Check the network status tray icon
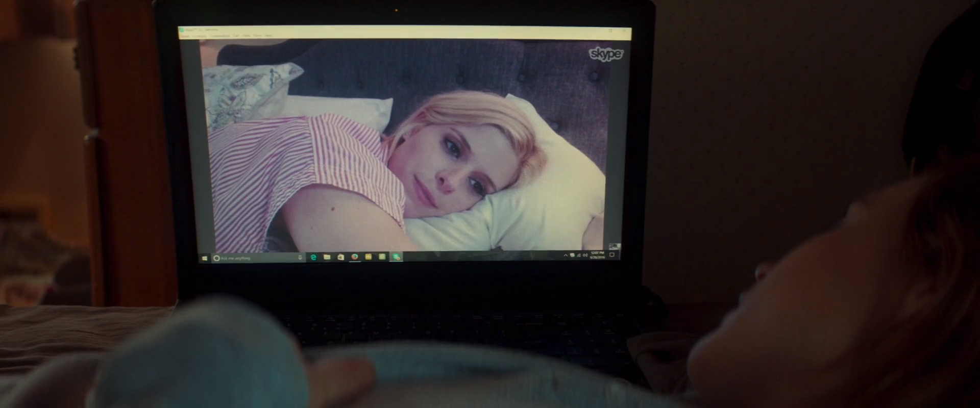Image resolution: width=980 pixels, height=408 pixels. 579,255
